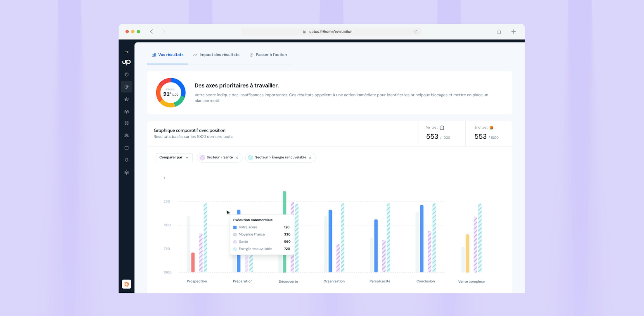Open the pie chart evaluation sidebar icon
Viewport: 644px width, 316px height.
[x=126, y=87]
